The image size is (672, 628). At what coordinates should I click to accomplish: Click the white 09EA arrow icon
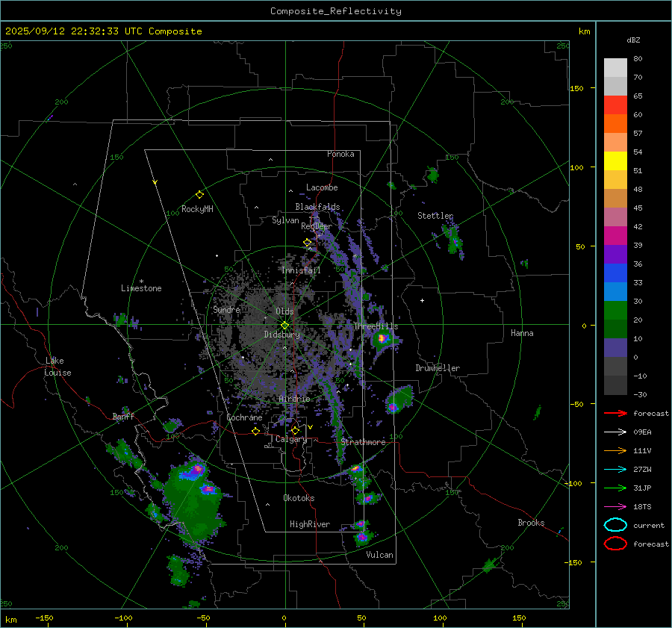(x=615, y=432)
